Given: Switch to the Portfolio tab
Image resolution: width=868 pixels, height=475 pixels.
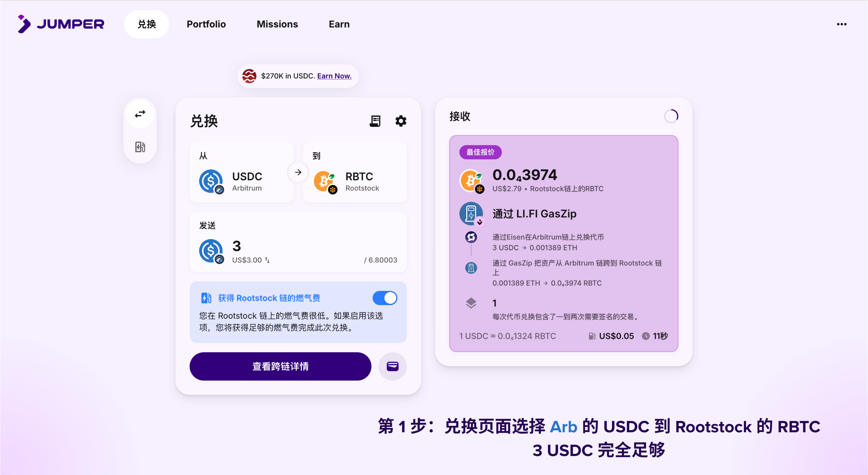Looking at the screenshot, I should (x=206, y=24).
